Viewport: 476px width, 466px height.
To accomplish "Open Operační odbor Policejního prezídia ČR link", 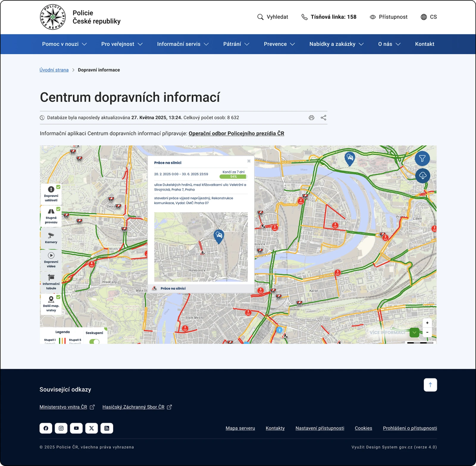I will [236, 133].
